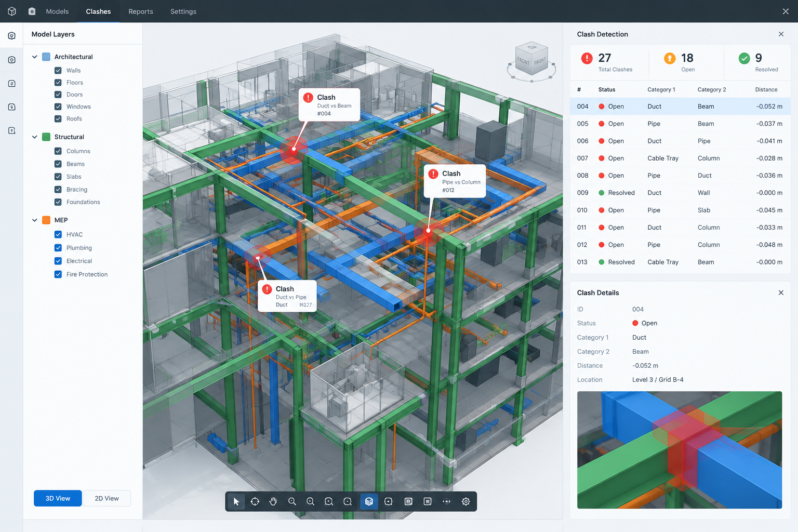This screenshot has height=532, width=798.
Task: Click the alert icon on Duct vs Pipe callout
Action: (x=267, y=289)
